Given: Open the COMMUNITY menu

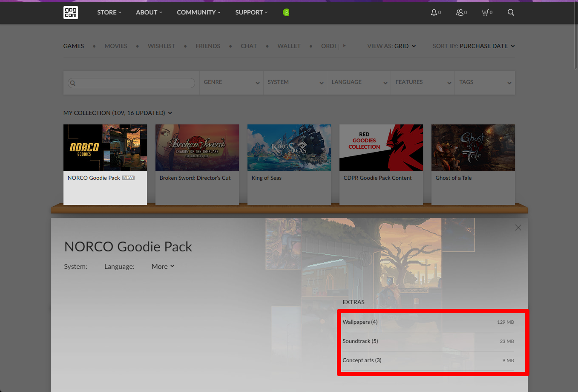Looking at the screenshot, I should (x=199, y=12).
